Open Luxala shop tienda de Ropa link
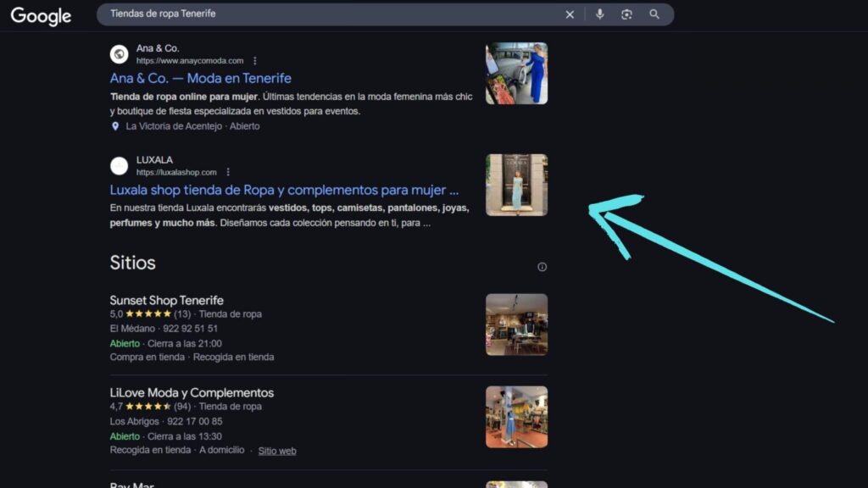This screenshot has width=868, height=488. [x=284, y=190]
